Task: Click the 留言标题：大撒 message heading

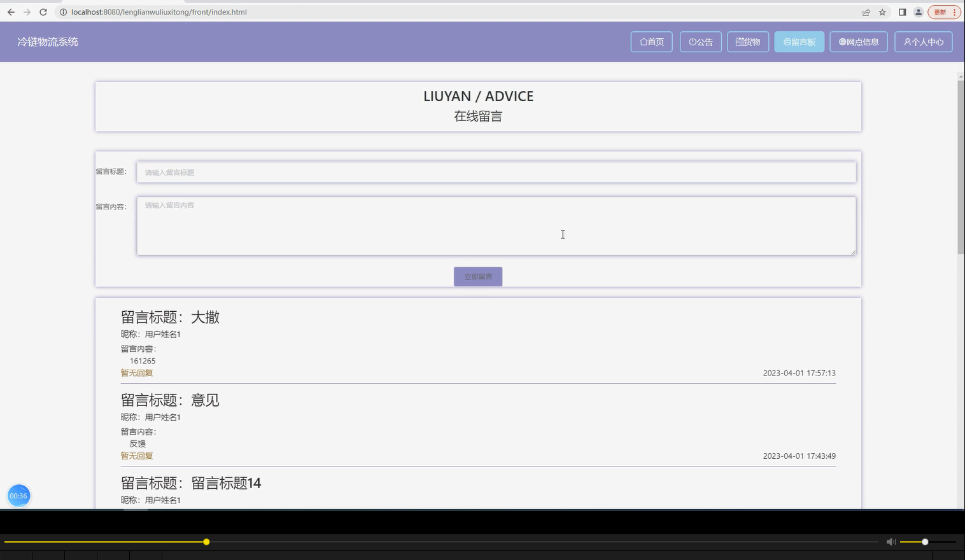Action: click(170, 317)
